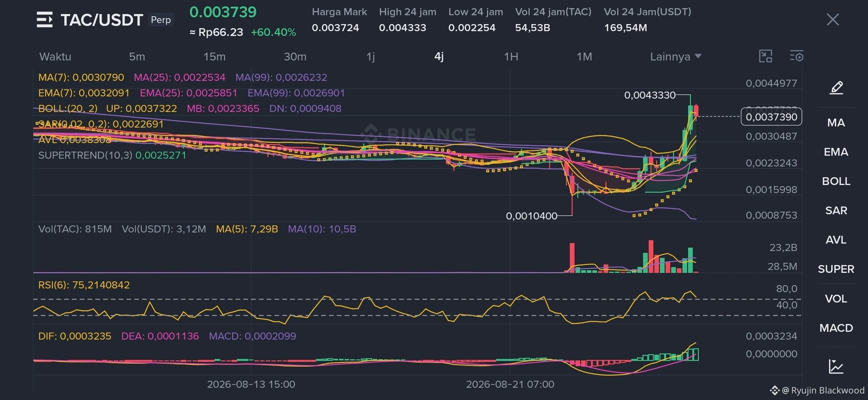This screenshot has height=400, width=868.
Task: Tap the High 24 jam value 0.004333
Action: point(402,28)
